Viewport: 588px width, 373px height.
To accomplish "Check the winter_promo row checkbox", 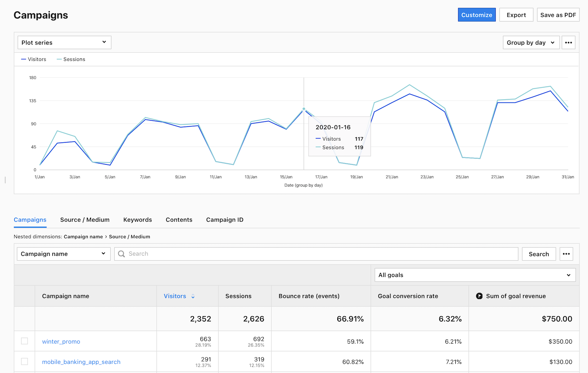I will 24,341.
